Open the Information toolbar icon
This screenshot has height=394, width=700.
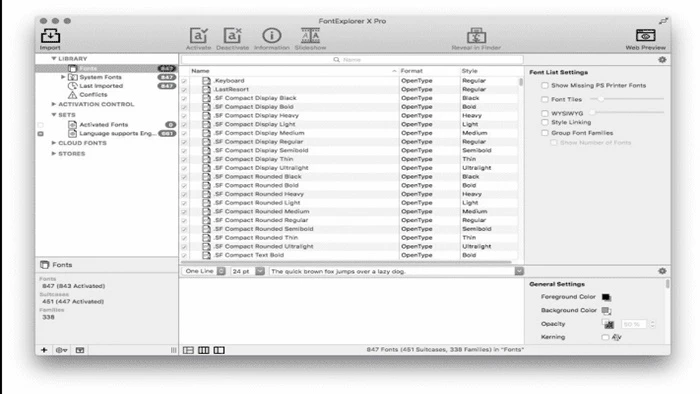tap(271, 36)
